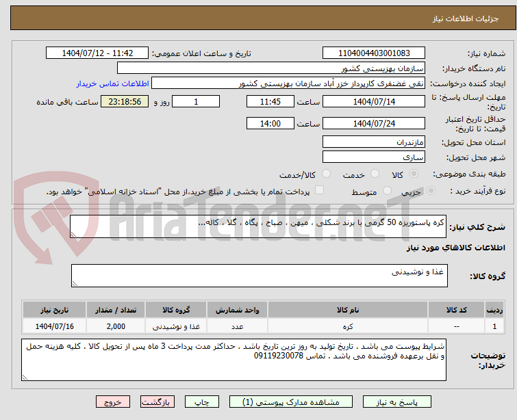Screen dimensions: 517x420
Task: Click the price validity date 1404/07/24
Action: tap(374, 124)
